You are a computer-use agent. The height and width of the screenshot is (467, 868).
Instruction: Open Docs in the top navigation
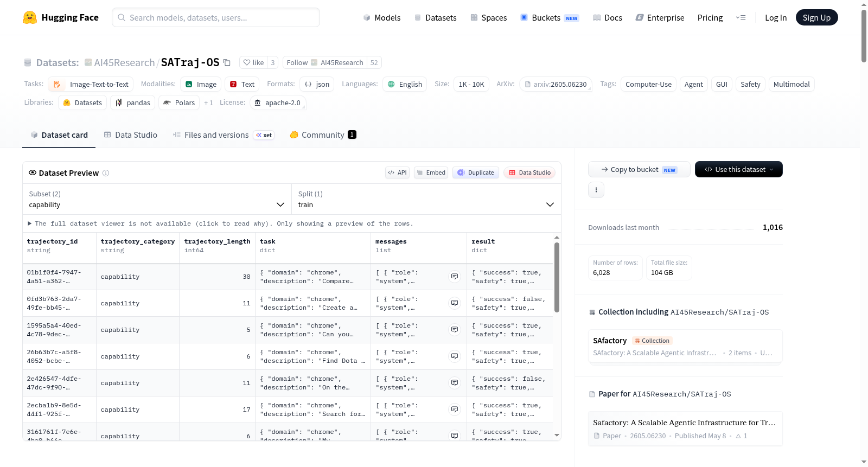click(608, 17)
